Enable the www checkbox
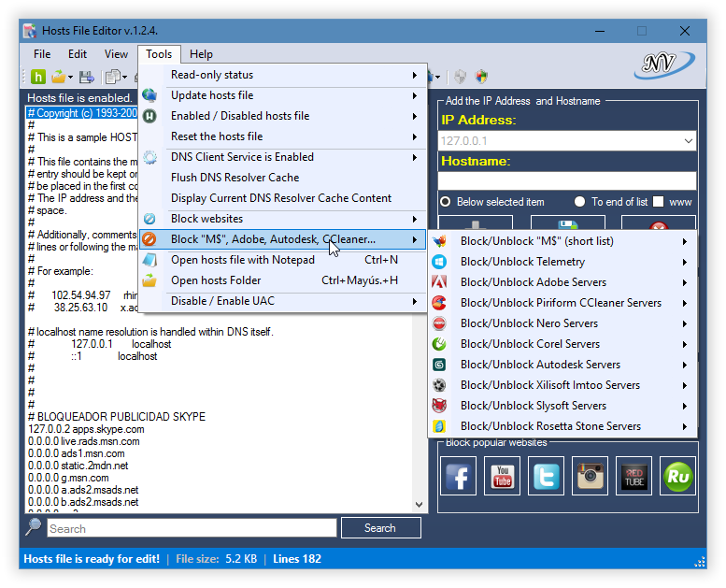 point(658,202)
